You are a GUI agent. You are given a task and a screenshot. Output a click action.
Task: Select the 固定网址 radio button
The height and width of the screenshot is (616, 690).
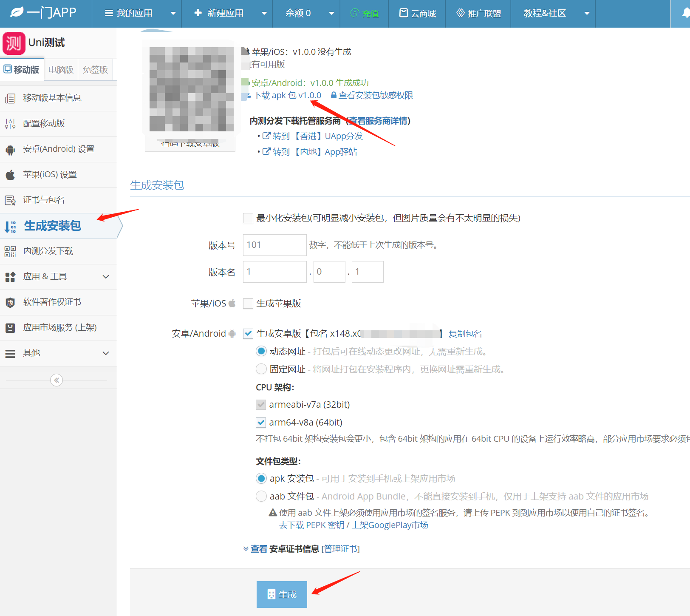click(261, 369)
